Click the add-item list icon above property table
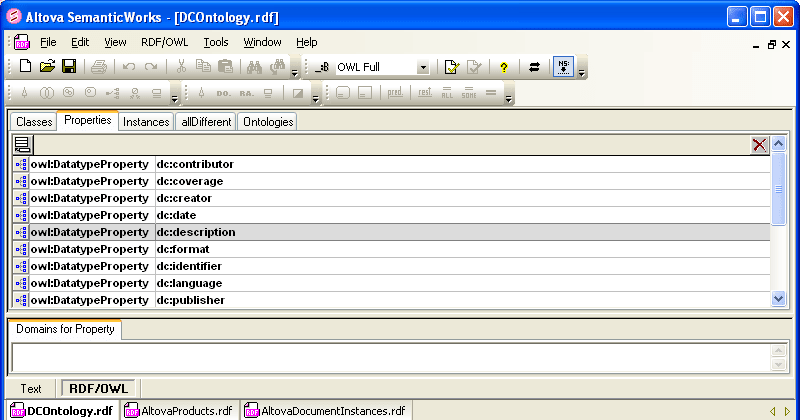The image size is (800, 420). (22, 145)
